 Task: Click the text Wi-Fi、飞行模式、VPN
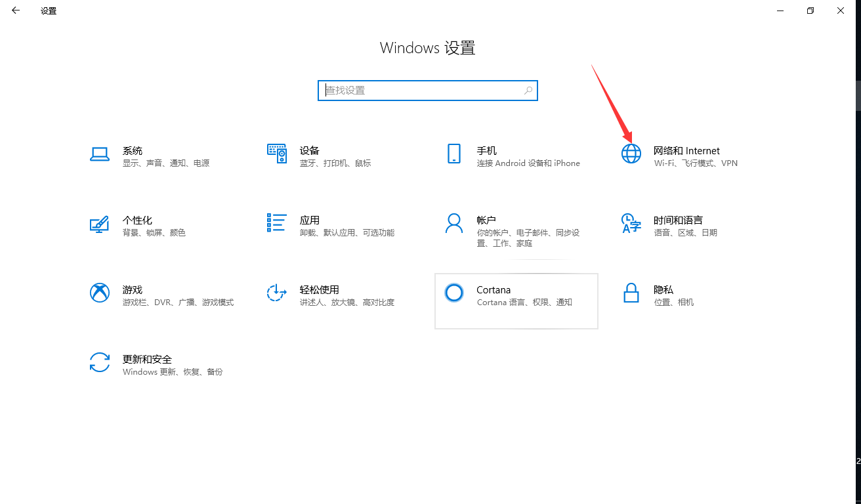pyautogui.click(x=696, y=163)
